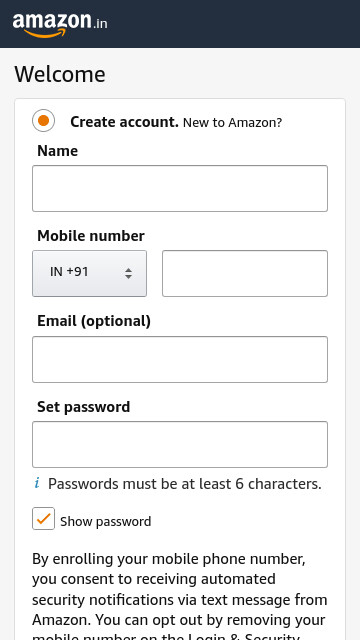Viewport: 360px width, 640px height.
Task: Click the Set password label
Action: 84,407
